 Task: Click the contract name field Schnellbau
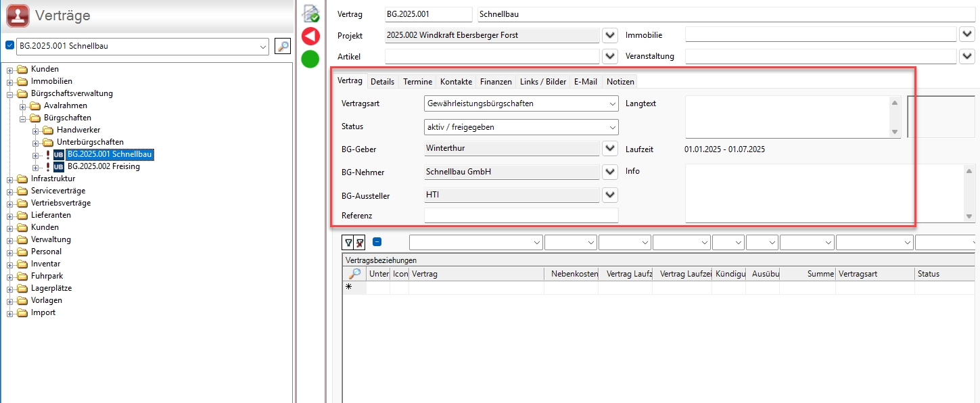725,14
